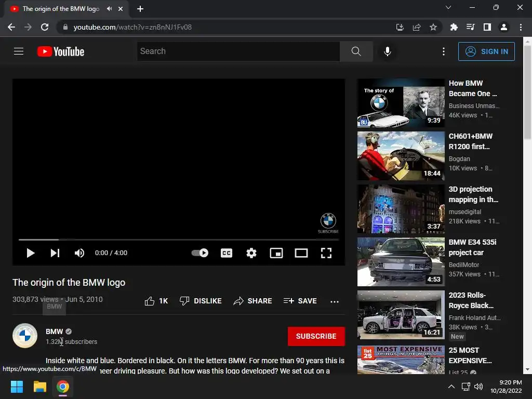Viewport: 532px width, 399px height.
Task: Open Chrome profile icon
Action: click(504, 27)
